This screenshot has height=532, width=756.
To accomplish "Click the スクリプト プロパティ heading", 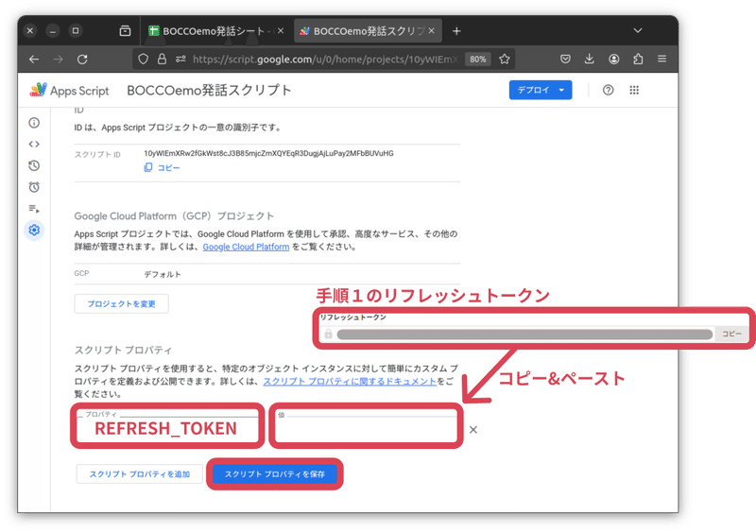I will coord(123,351).
